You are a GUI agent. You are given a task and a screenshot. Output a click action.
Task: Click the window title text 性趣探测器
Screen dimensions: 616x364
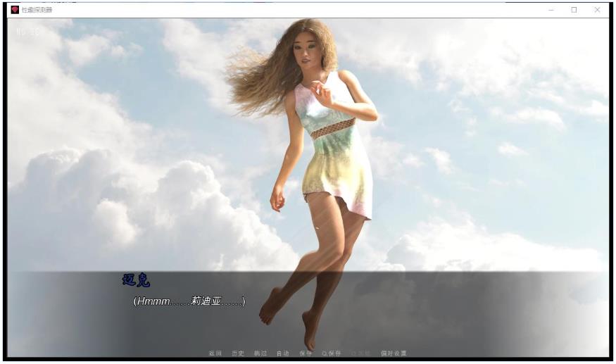(37, 10)
